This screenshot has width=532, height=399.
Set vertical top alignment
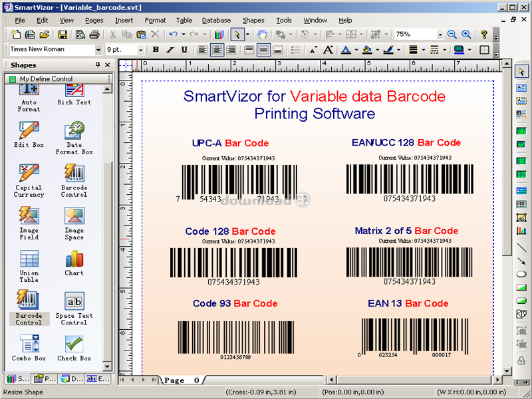point(249,51)
